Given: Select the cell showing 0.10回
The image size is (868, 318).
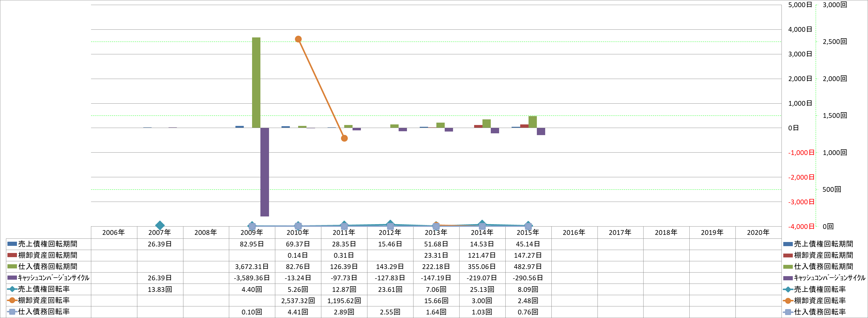Looking at the screenshot, I should click(x=252, y=312).
